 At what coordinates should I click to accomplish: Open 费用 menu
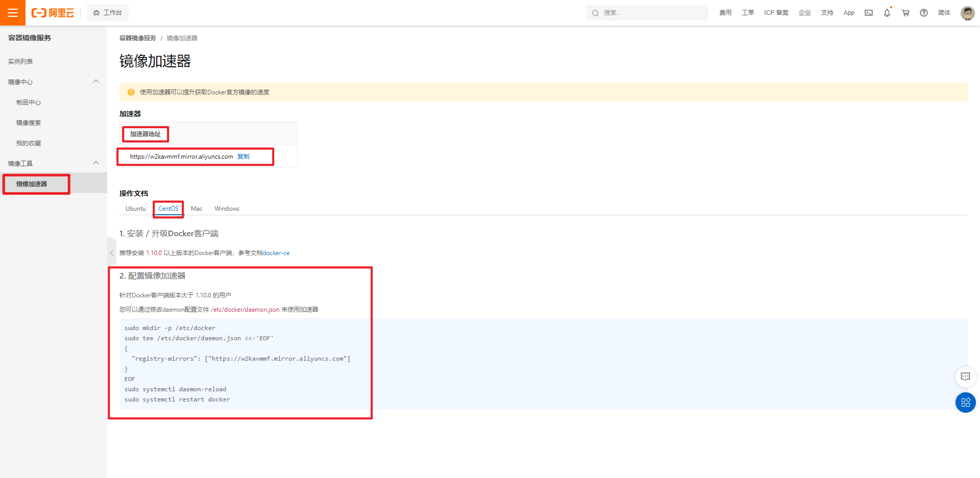click(x=725, y=13)
